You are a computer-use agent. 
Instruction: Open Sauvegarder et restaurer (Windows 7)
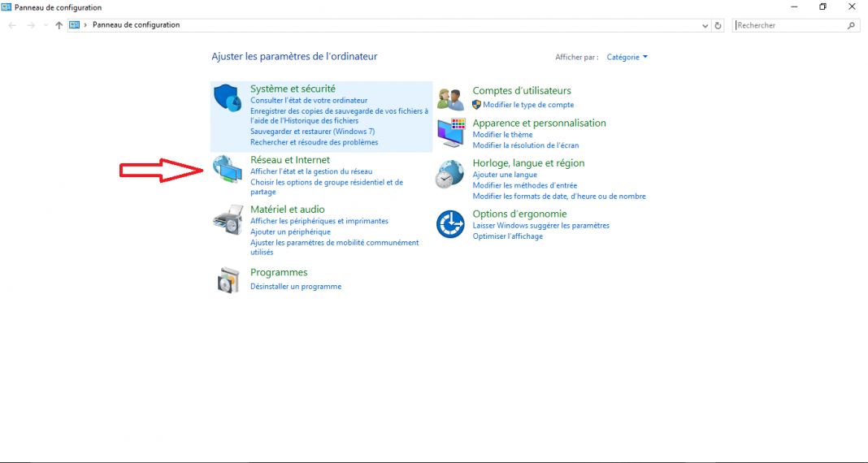313,132
